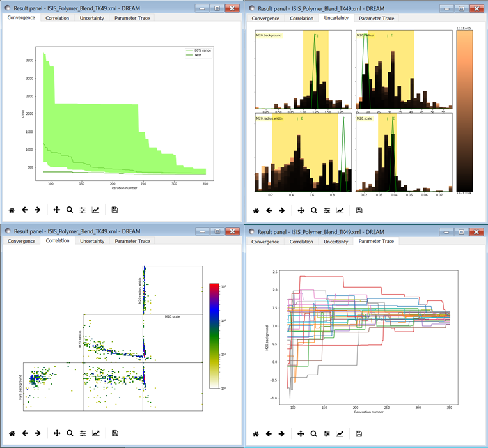This screenshot has height=448, width=488.
Task: Click Save icon in Convergence panel toolbar
Action: tap(114, 210)
